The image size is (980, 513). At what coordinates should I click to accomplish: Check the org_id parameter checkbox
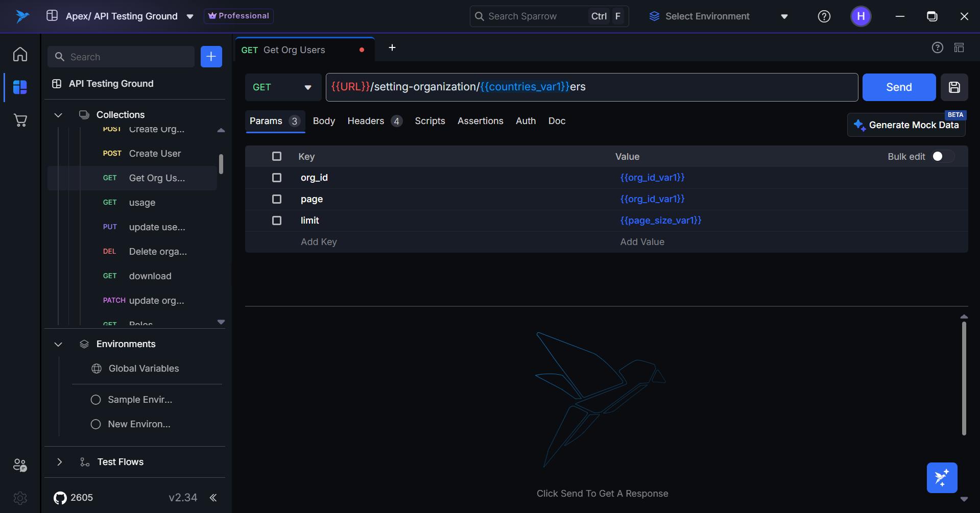(277, 178)
